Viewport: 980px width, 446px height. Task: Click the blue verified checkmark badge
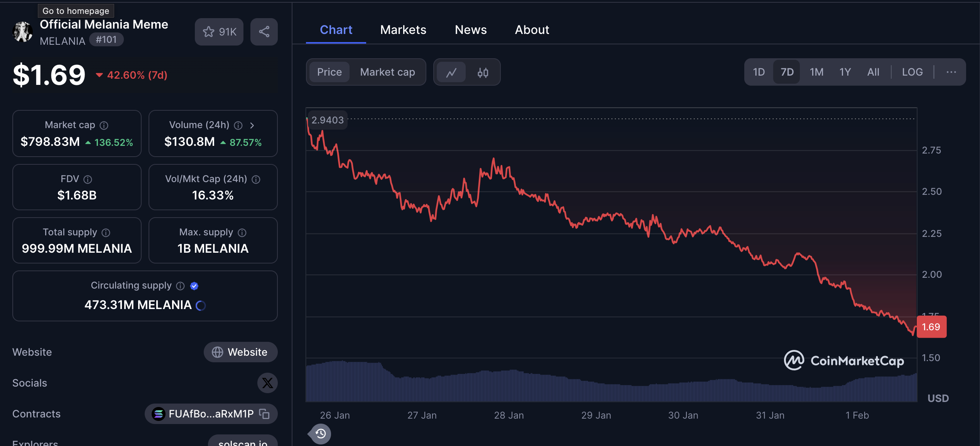pos(194,286)
